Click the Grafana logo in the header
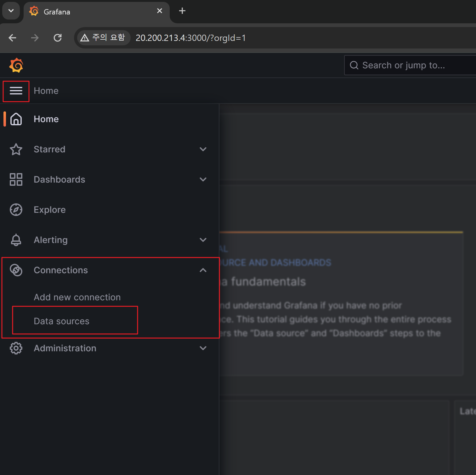The image size is (476, 475). 16,65
